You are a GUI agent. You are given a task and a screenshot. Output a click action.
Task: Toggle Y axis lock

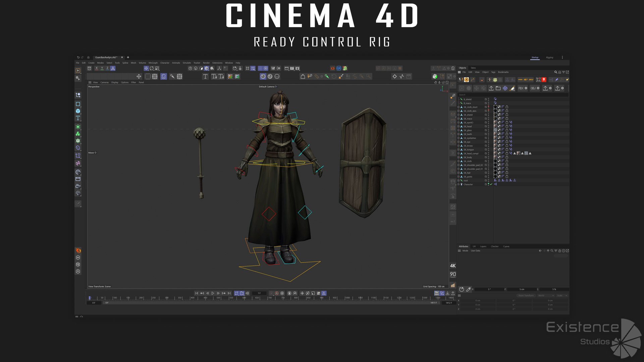click(x=102, y=68)
